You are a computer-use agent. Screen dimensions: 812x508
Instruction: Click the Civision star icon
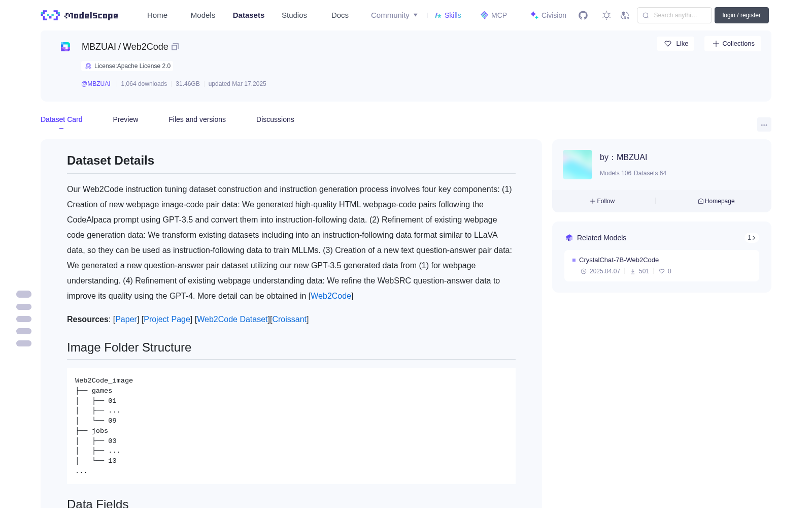(534, 15)
